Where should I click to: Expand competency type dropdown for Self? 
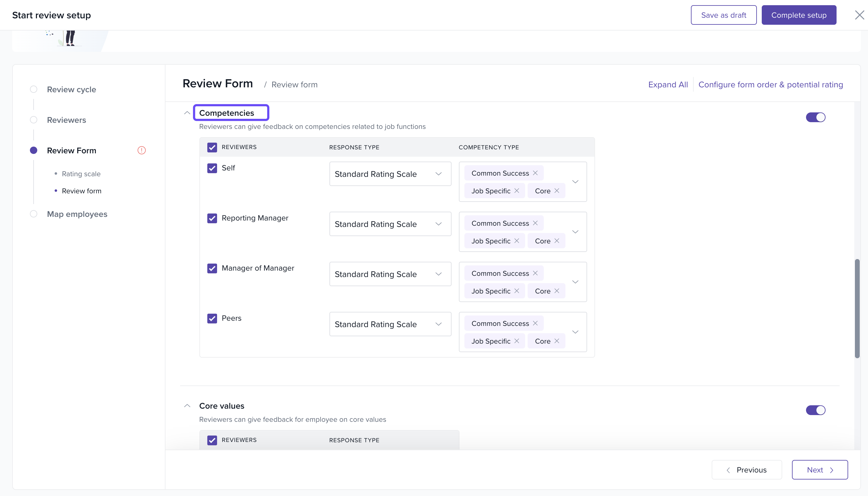(x=575, y=181)
